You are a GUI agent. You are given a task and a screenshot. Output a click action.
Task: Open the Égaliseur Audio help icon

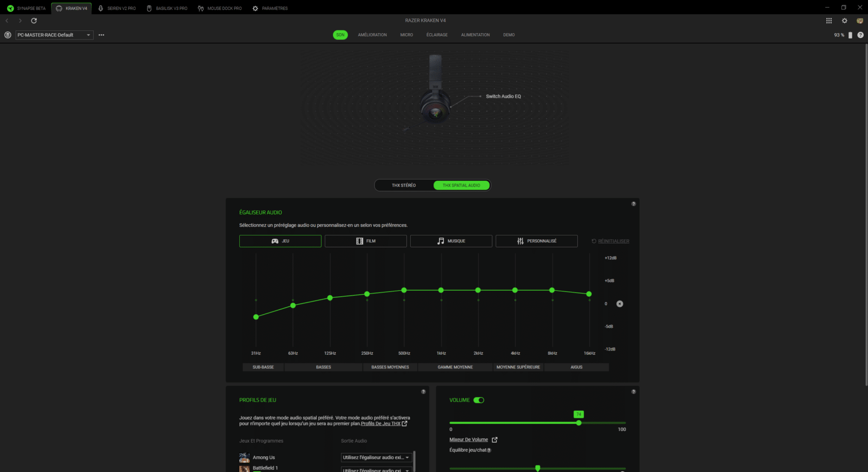click(x=634, y=204)
